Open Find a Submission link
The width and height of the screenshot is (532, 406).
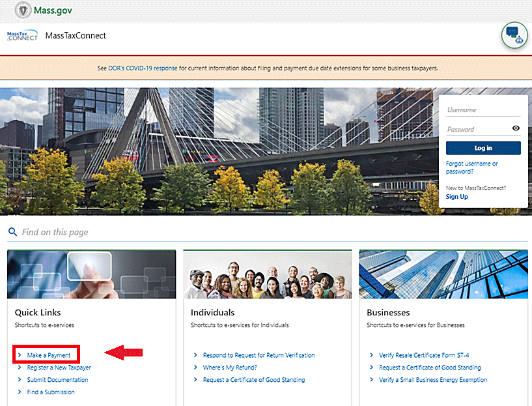(x=51, y=392)
